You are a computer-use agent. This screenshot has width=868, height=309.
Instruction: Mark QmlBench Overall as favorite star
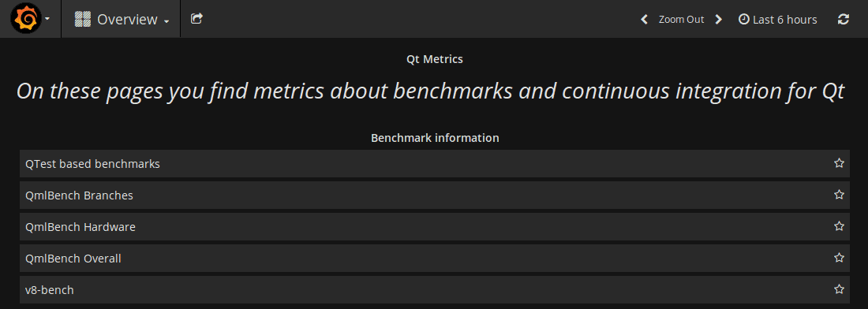pos(840,258)
